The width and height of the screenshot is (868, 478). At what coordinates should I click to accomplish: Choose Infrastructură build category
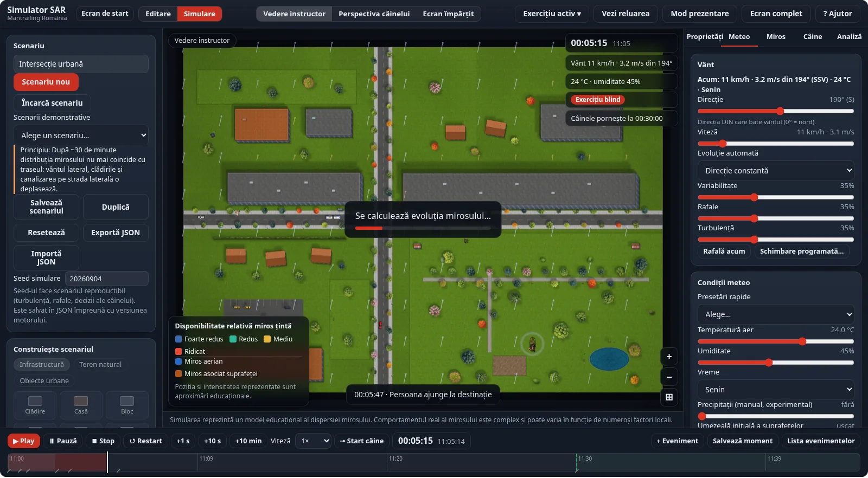pyautogui.click(x=42, y=365)
